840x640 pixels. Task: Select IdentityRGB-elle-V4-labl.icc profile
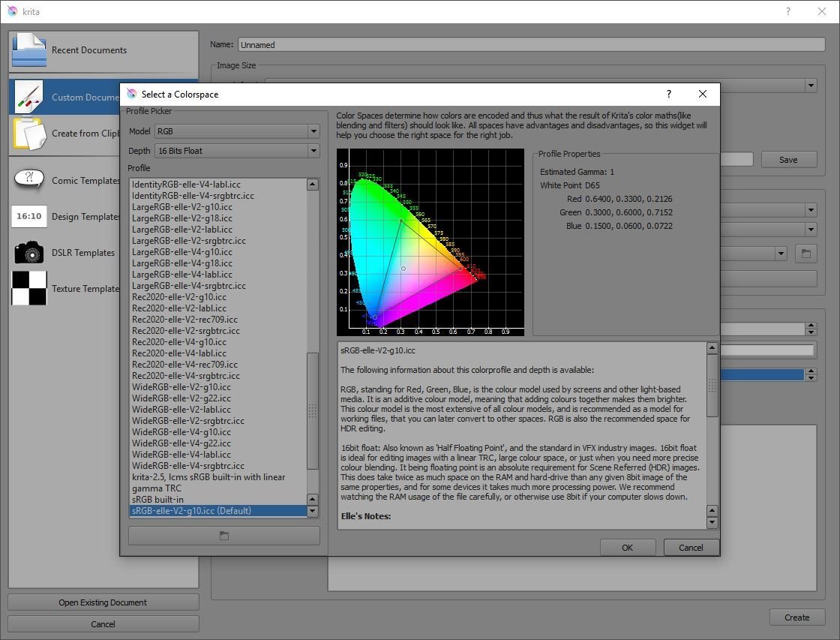[x=218, y=185]
